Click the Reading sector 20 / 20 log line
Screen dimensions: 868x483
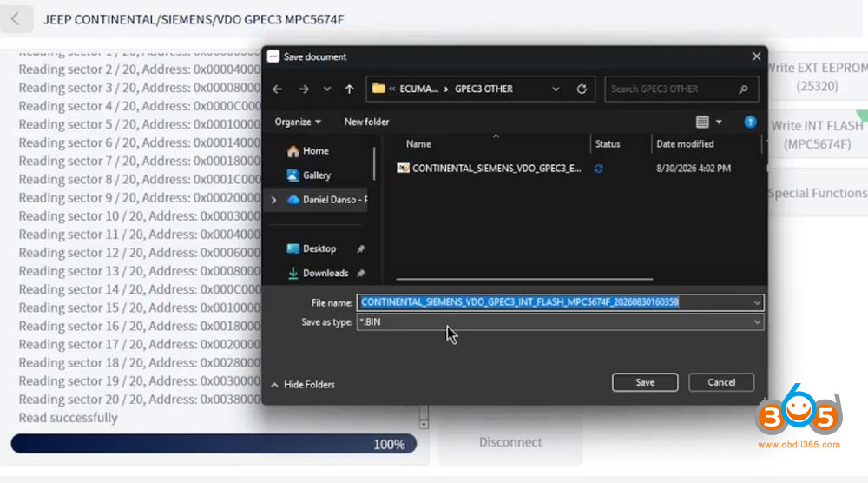pyautogui.click(x=140, y=400)
